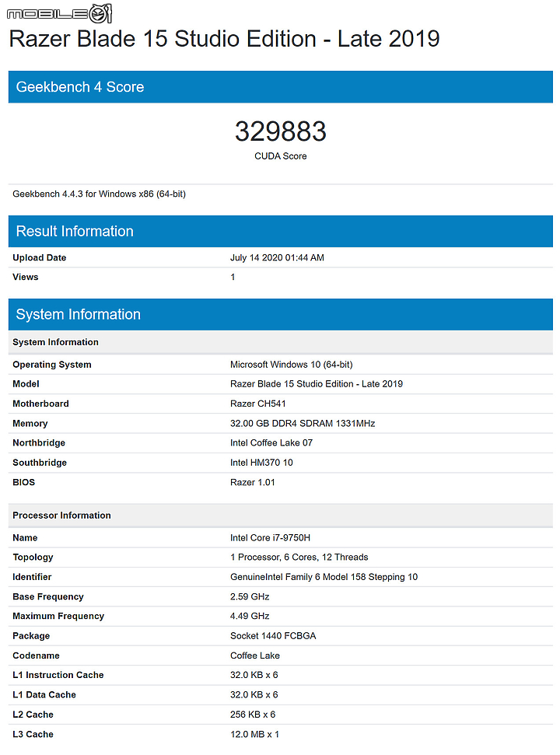Click the Northbridge label

(x=39, y=443)
